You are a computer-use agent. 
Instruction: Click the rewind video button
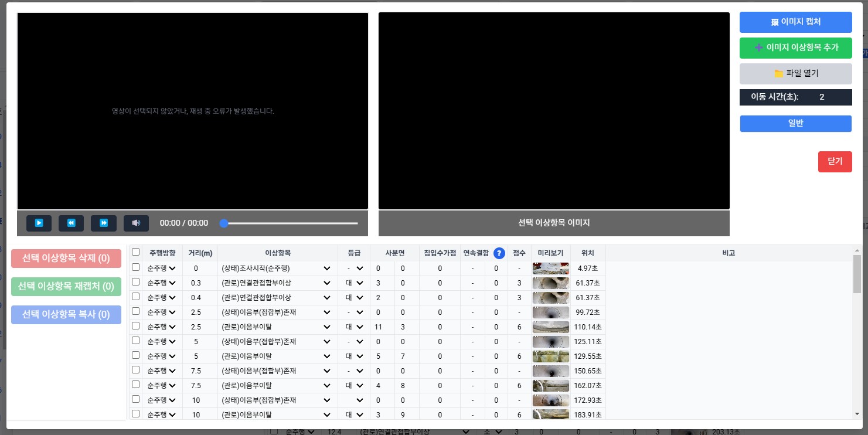[x=71, y=223]
